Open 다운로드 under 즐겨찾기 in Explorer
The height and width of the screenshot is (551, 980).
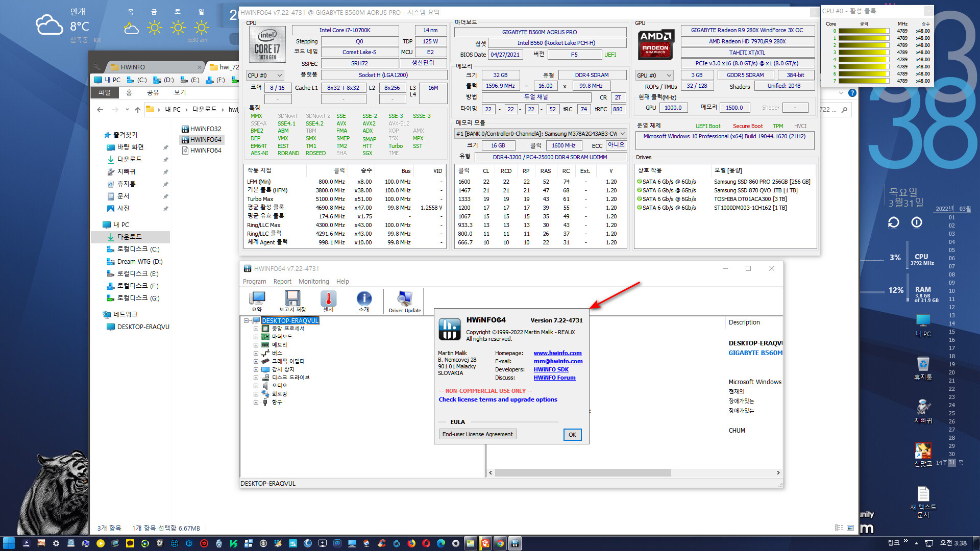click(x=129, y=159)
